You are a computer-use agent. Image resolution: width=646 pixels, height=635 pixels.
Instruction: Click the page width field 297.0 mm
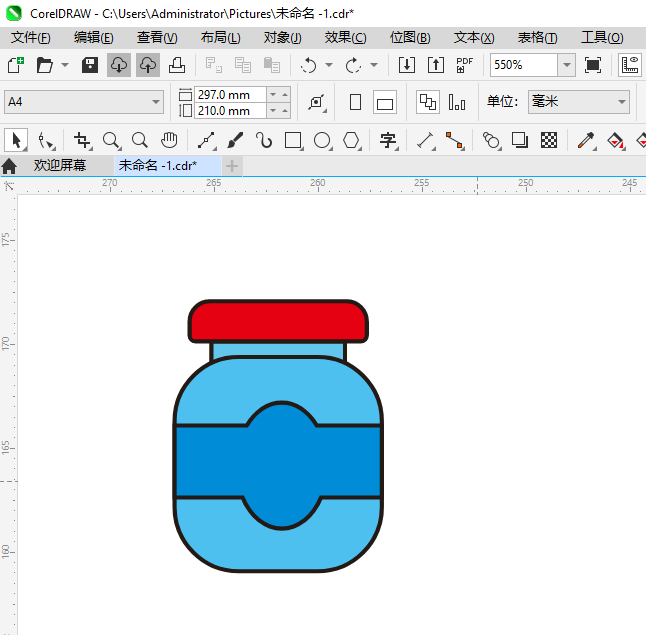click(230, 95)
